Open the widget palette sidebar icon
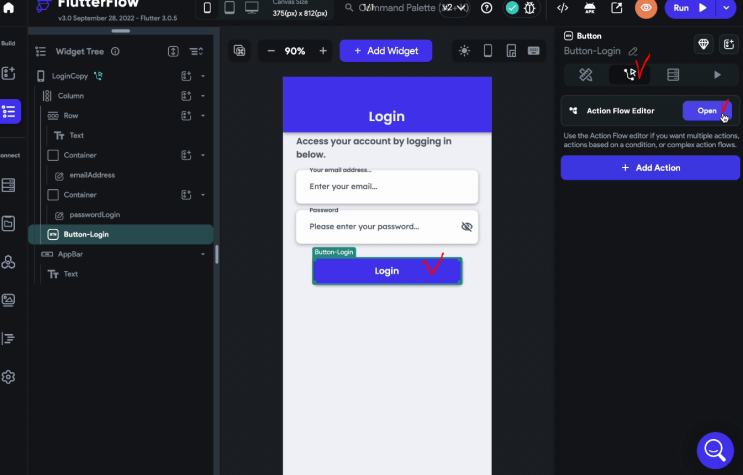743x475 pixels. [x=9, y=73]
